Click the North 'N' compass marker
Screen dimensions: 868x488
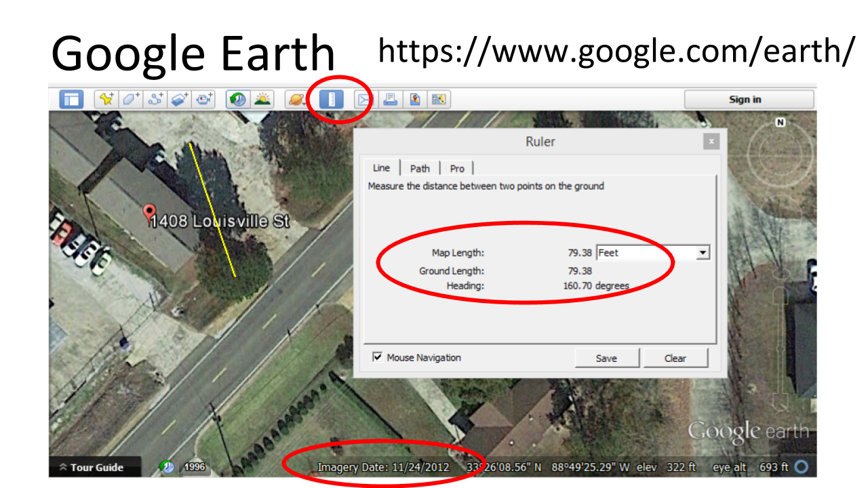click(781, 122)
